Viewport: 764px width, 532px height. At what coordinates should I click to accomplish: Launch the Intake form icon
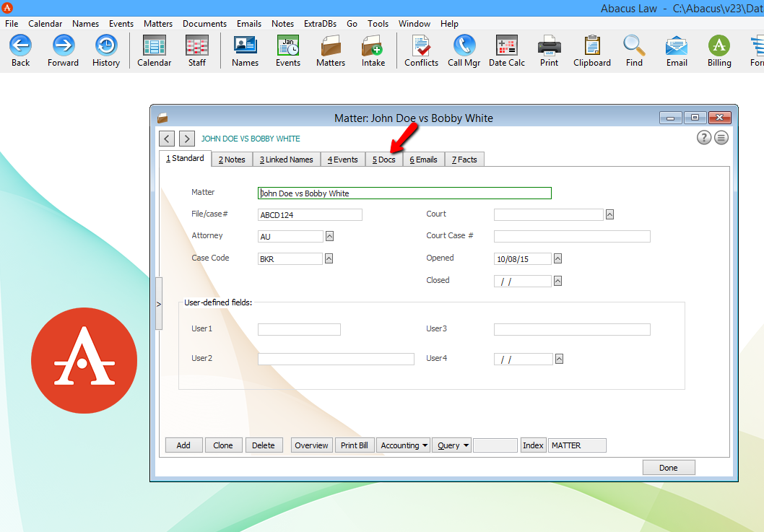373,45
